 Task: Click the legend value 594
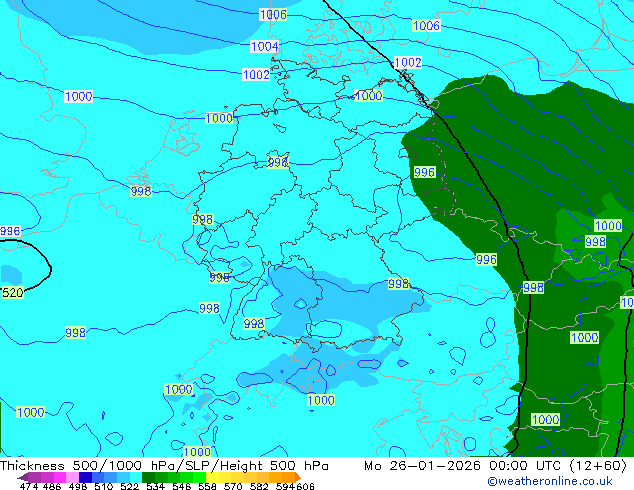285,486
